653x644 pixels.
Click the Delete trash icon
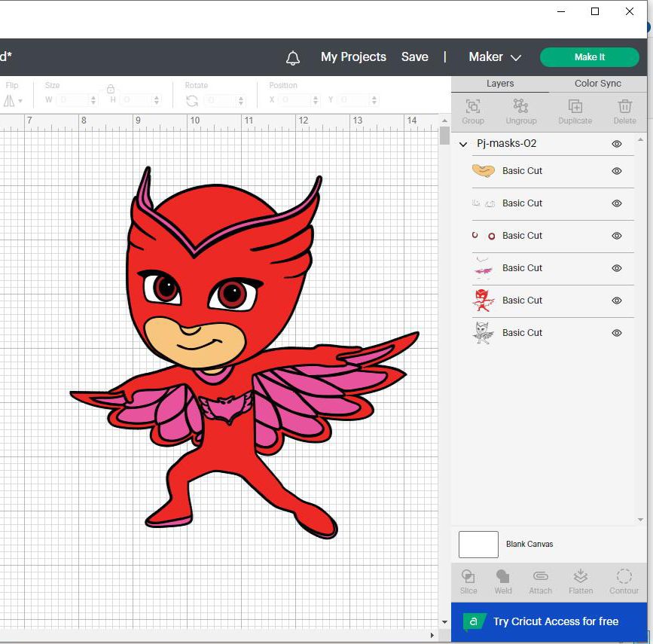click(624, 106)
